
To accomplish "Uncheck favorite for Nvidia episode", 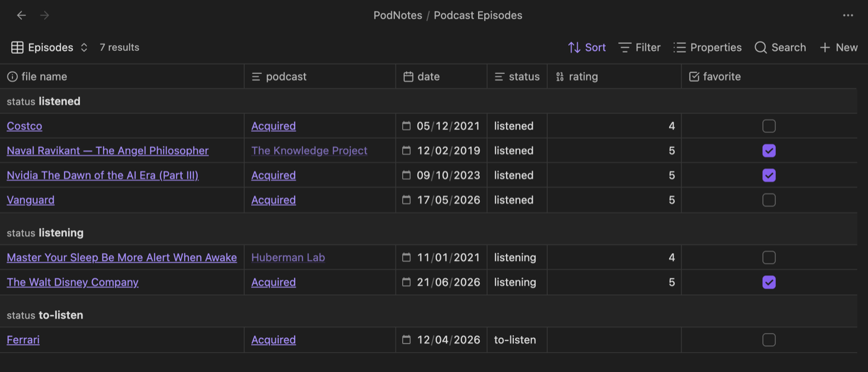I will [x=769, y=175].
